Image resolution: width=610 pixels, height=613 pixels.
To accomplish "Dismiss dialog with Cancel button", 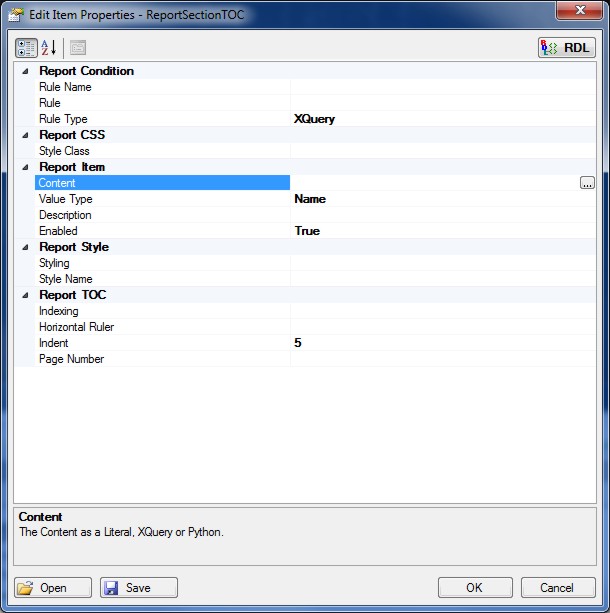I will (557, 588).
